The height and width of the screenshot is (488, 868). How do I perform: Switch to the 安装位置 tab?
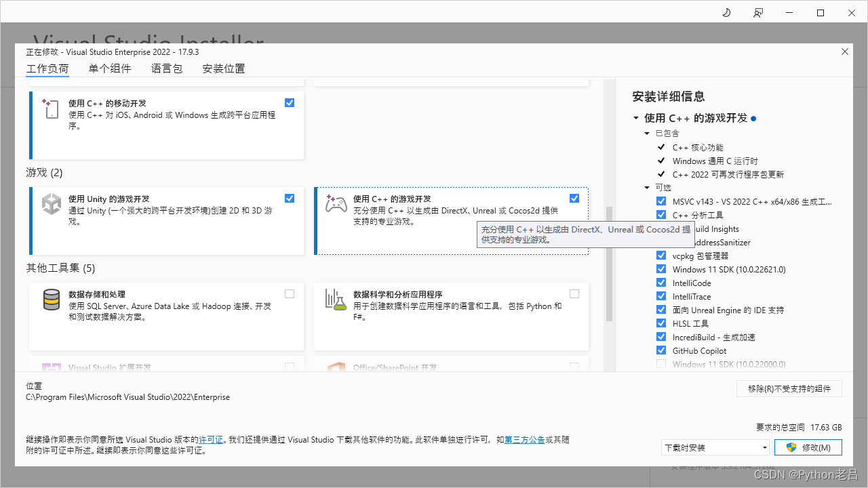click(x=224, y=68)
